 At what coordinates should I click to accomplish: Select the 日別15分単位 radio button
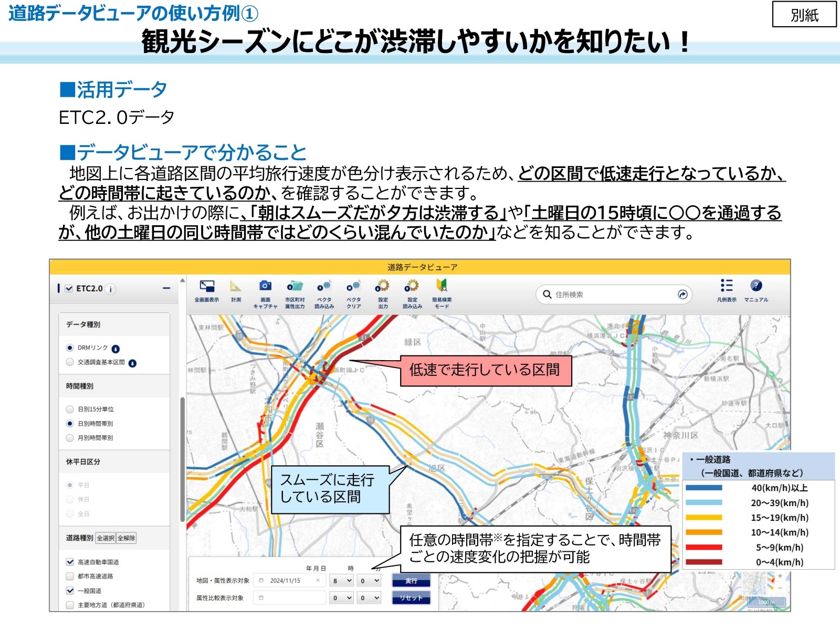click(x=70, y=409)
